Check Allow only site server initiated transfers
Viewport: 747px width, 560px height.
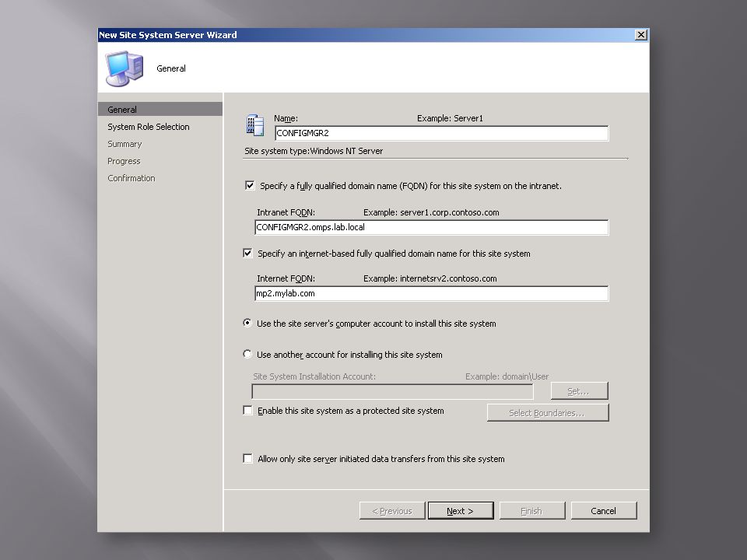(247, 458)
